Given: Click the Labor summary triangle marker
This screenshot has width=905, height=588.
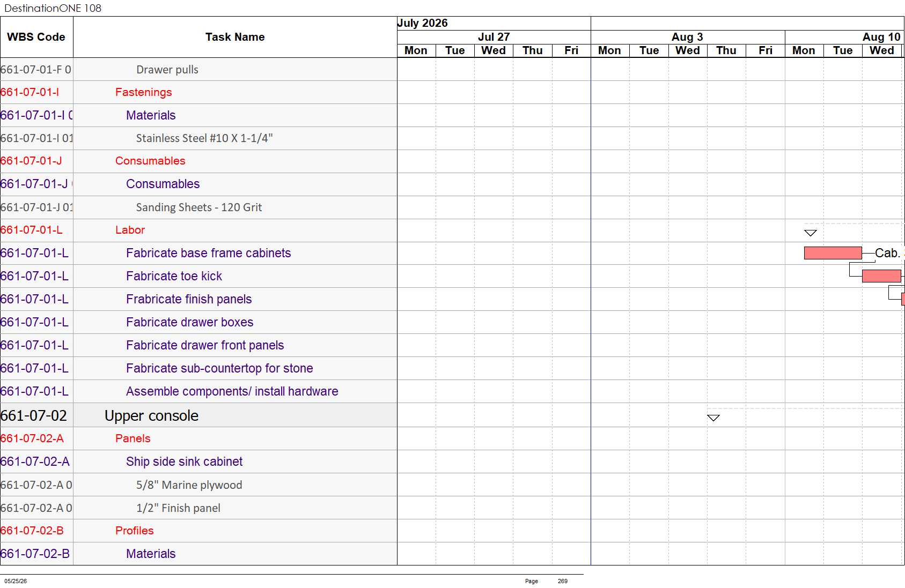Looking at the screenshot, I should 810,233.
